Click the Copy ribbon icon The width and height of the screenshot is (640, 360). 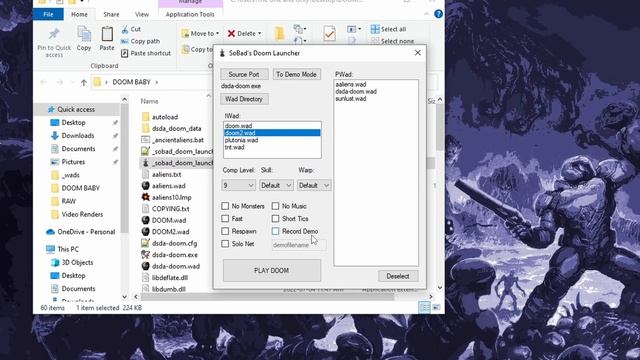(x=84, y=35)
